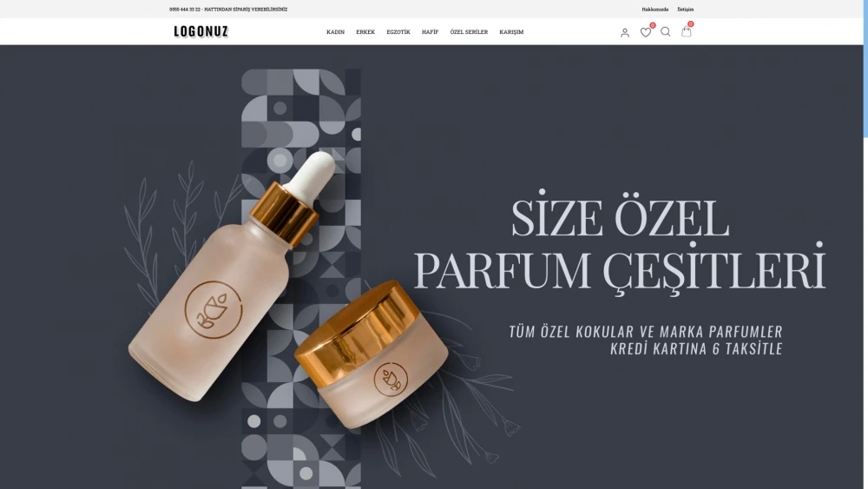Screen dimensions: 868x489
Task: Follow the İletişim link
Action: tap(686, 10)
